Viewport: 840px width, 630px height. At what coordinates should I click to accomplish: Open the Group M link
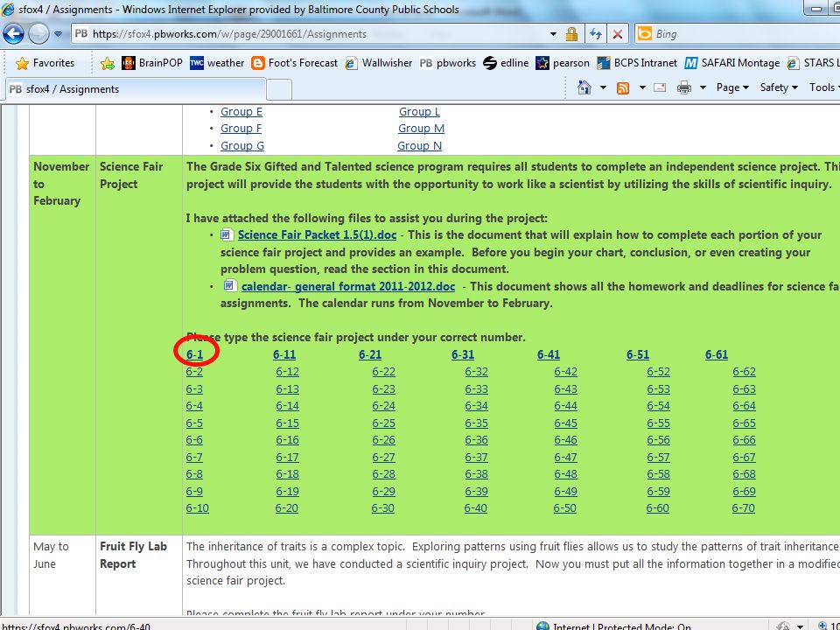pos(421,128)
